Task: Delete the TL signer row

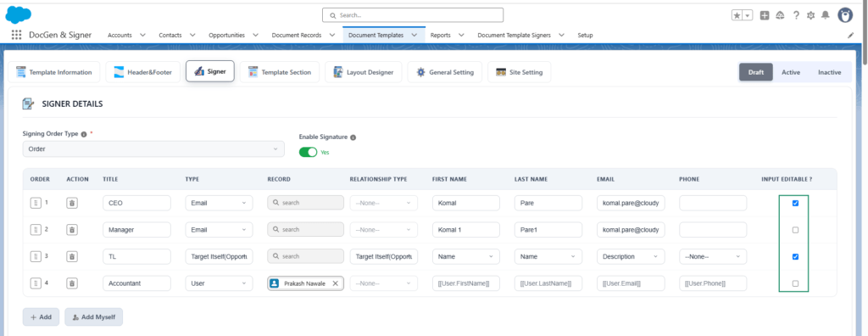Action: (x=72, y=257)
